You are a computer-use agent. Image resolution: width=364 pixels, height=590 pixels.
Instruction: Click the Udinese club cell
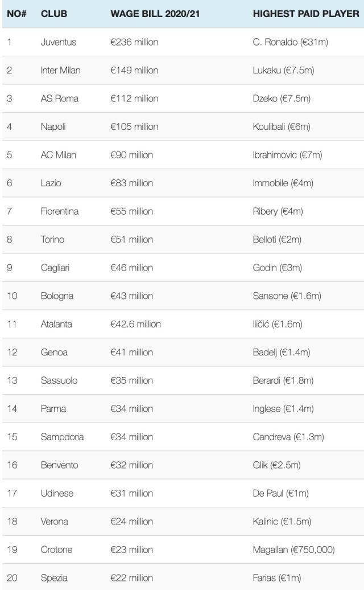click(57, 493)
